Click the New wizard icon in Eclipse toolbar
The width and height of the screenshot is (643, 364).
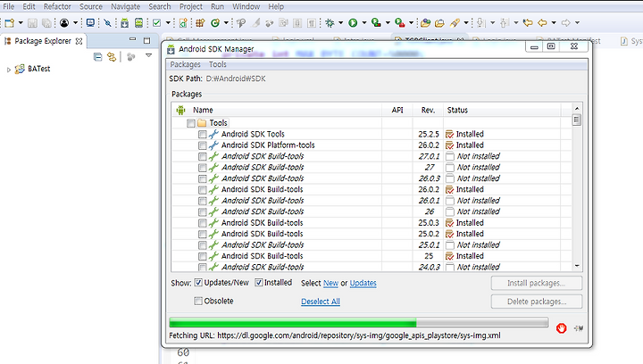pyautogui.click(x=10, y=23)
